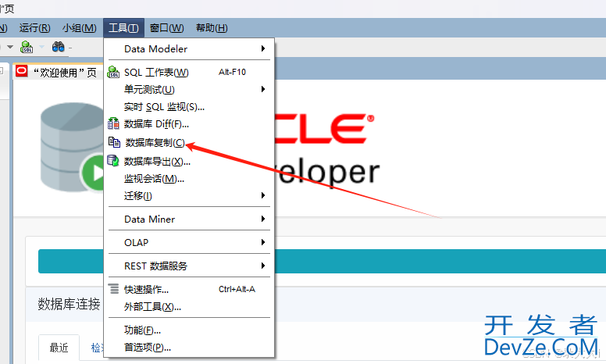Expand the Data Miner submenu arrow

(263, 219)
